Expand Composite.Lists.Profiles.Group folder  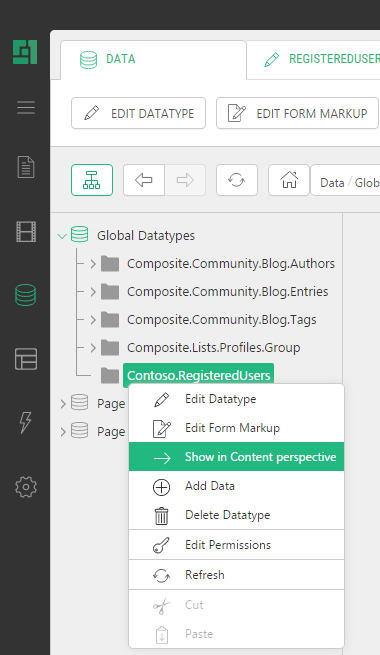pyautogui.click(x=93, y=348)
